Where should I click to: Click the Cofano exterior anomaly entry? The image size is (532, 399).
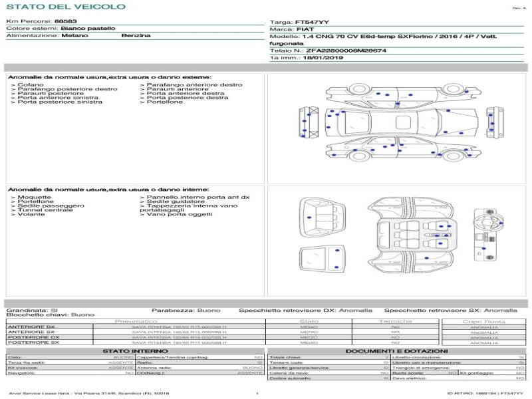(27, 85)
